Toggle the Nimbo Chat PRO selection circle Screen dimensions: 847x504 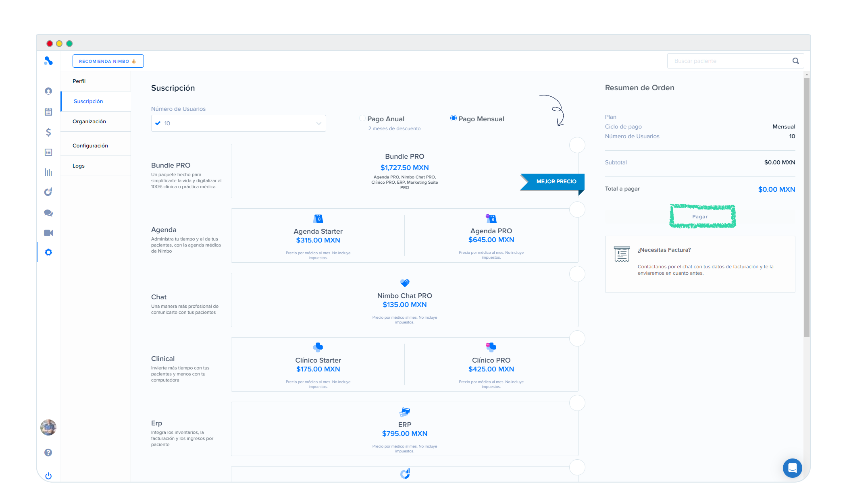(577, 274)
